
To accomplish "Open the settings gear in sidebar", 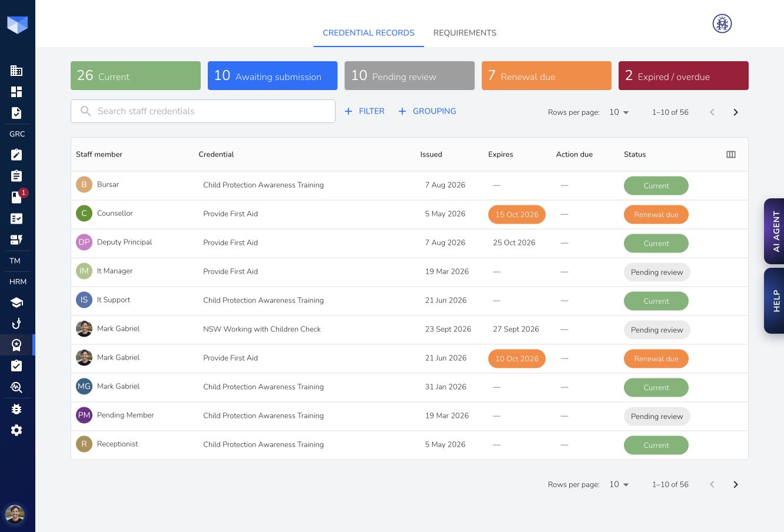I will coord(16,430).
